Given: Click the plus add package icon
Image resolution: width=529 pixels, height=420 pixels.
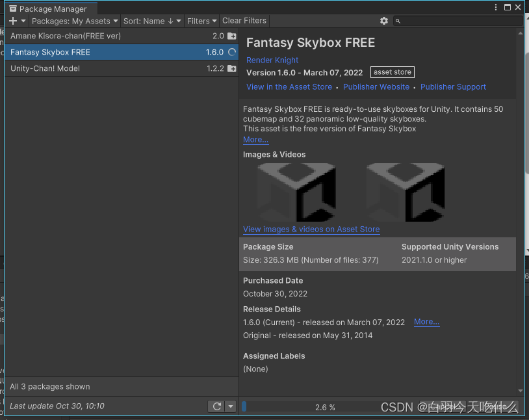Looking at the screenshot, I should click(13, 21).
